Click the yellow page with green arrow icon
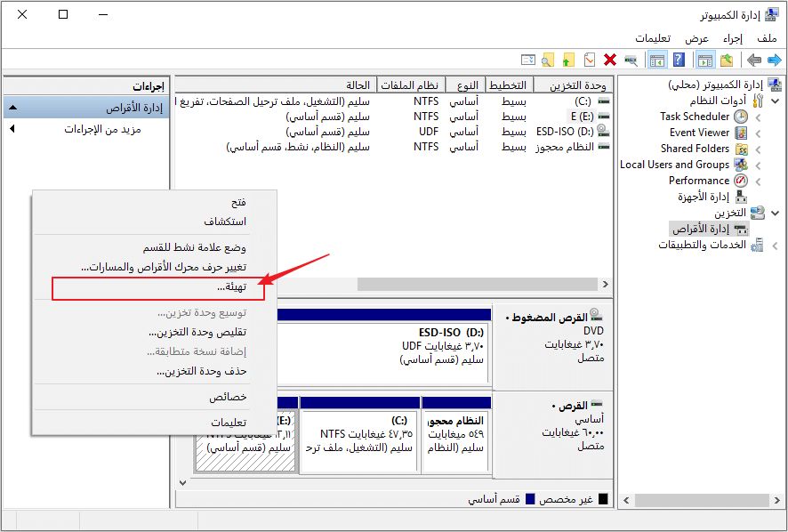788x532 pixels. click(x=568, y=60)
